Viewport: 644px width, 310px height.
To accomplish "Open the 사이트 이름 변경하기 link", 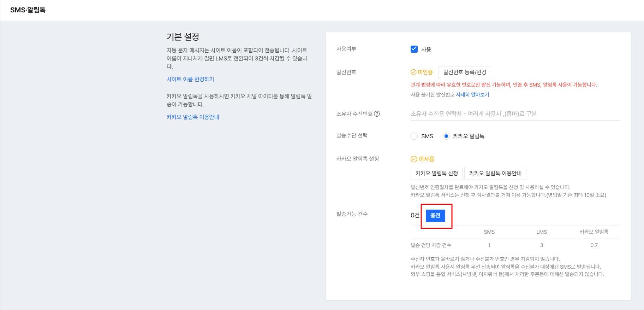I will click(x=190, y=79).
